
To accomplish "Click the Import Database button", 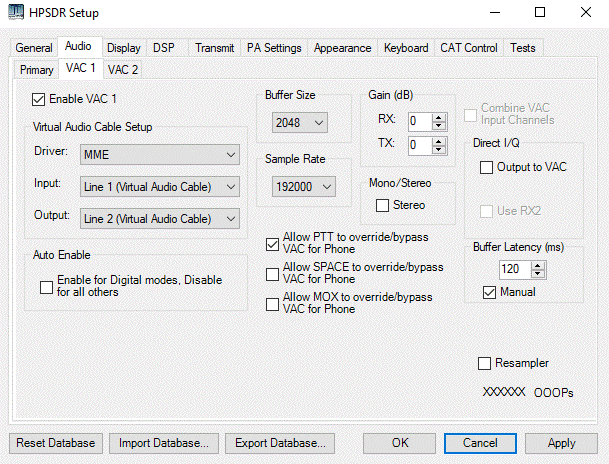I will click(x=164, y=443).
